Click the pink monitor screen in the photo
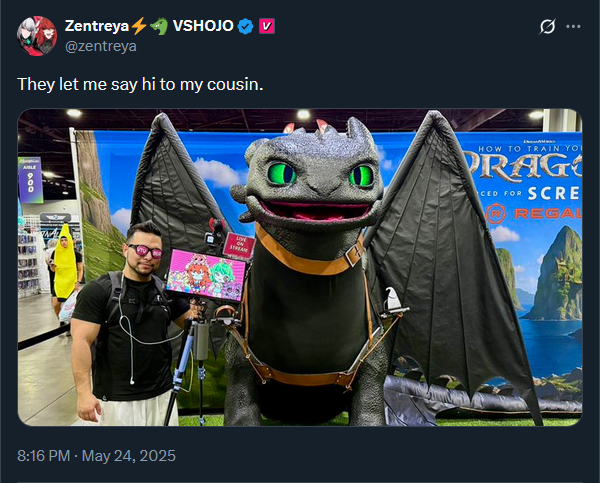 pos(205,276)
